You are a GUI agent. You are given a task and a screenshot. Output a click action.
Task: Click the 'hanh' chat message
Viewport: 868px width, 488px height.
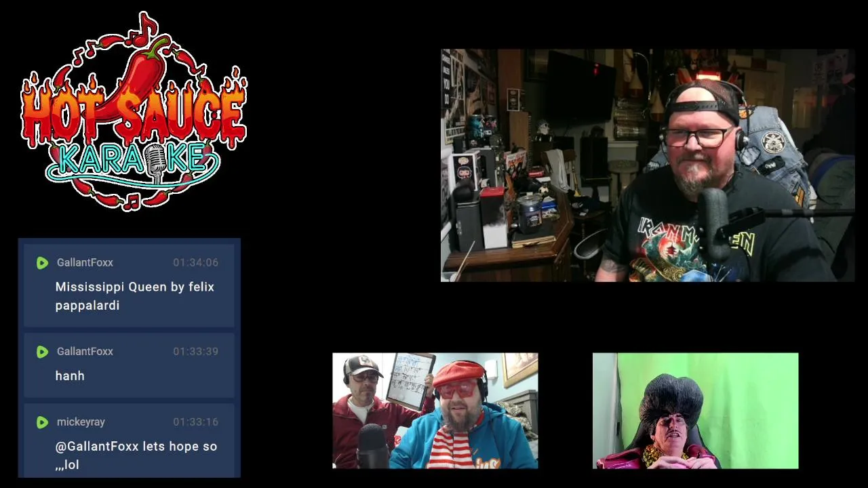tap(70, 375)
